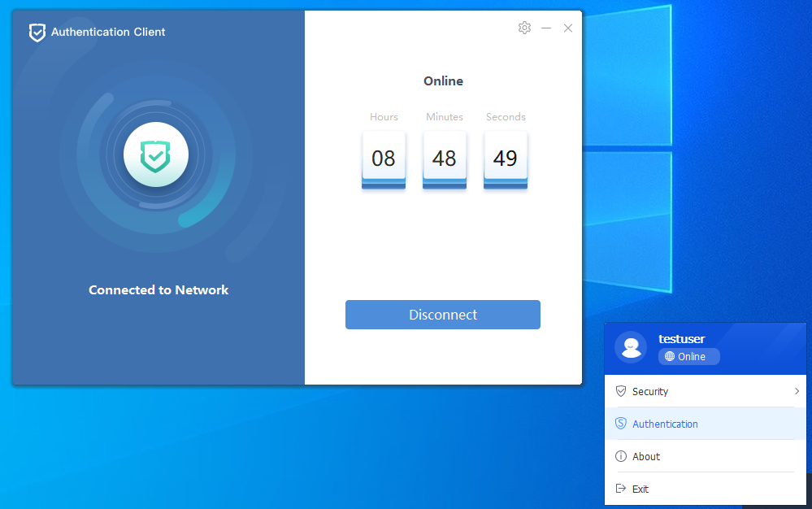Click the testuser username label
Viewport: 812px width, 509px height.
click(681, 339)
